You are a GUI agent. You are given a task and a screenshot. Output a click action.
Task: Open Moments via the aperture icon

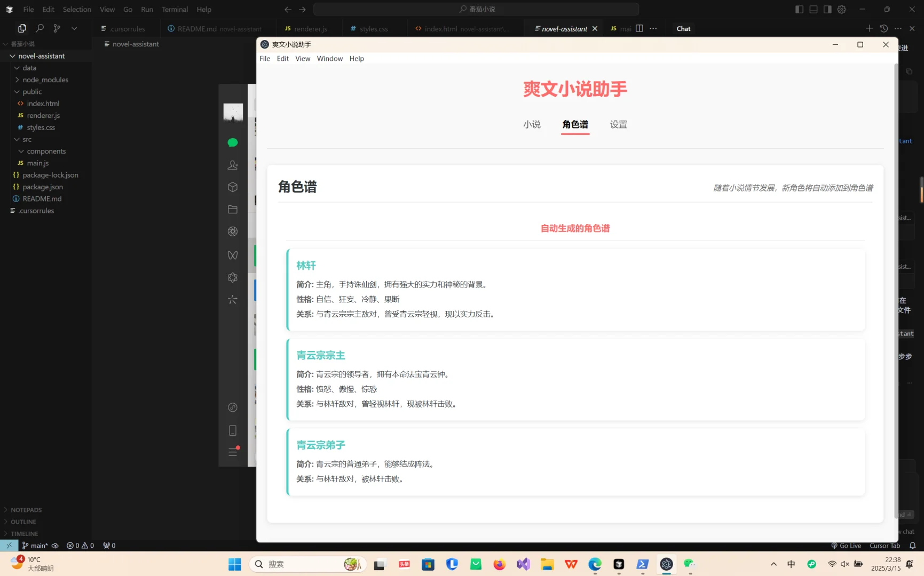tap(232, 231)
